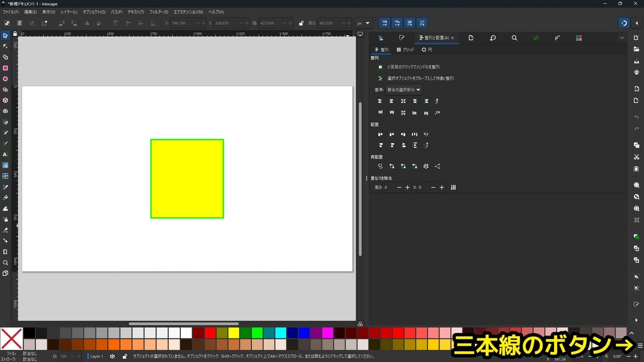This screenshot has height=362, width=644.
Task: Apply remove overlaps bars icon
Action: coord(453,188)
